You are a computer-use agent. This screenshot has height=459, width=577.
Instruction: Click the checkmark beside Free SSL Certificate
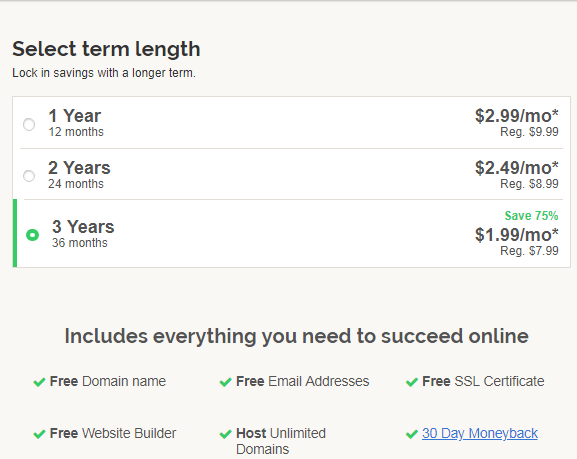click(412, 382)
